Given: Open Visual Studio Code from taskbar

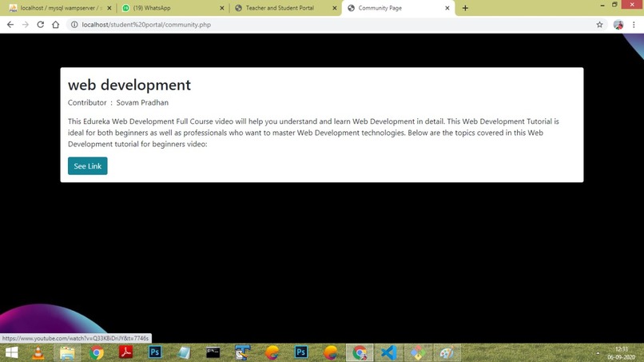Looking at the screenshot, I should pos(388,353).
